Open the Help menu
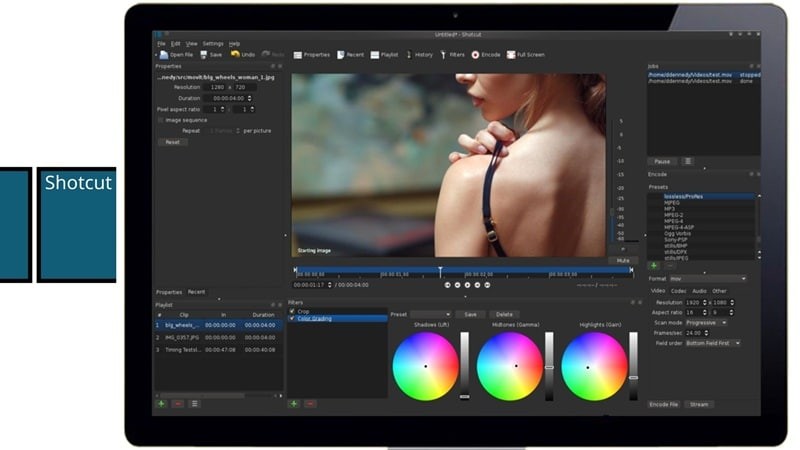 pyautogui.click(x=234, y=44)
